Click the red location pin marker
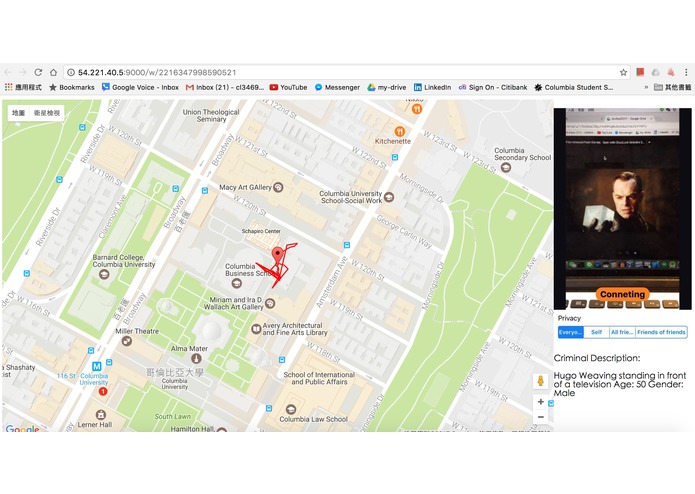Screen dimensions: 695x494 (x=278, y=257)
